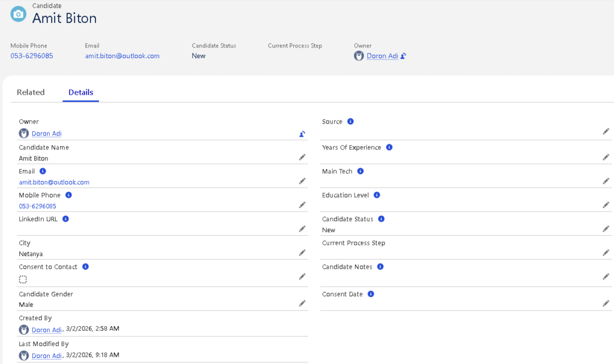The width and height of the screenshot is (614, 364).
Task: Click the change owner icon in header
Action: click(404, 56)
